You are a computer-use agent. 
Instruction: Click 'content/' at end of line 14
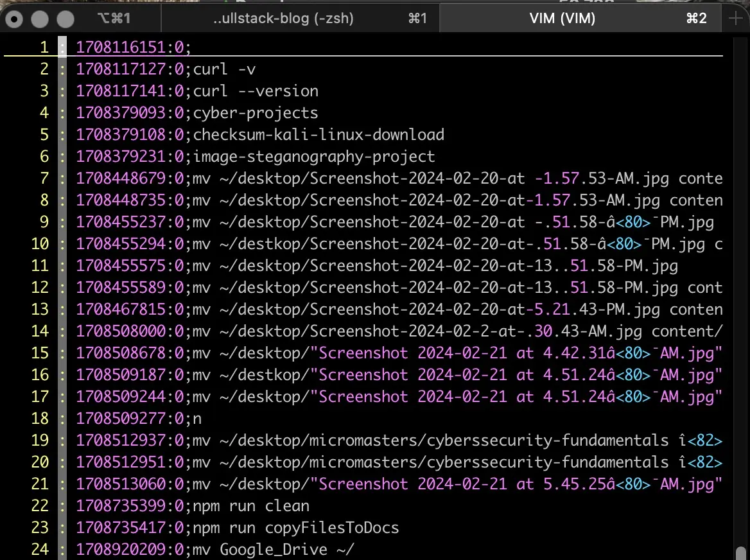pos(687,331)
